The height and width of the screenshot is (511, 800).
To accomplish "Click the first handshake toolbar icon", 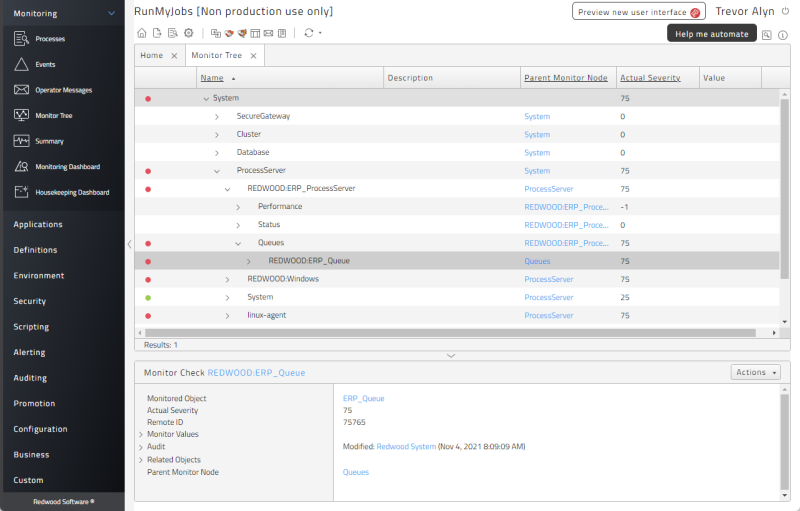I will [229, 33].
